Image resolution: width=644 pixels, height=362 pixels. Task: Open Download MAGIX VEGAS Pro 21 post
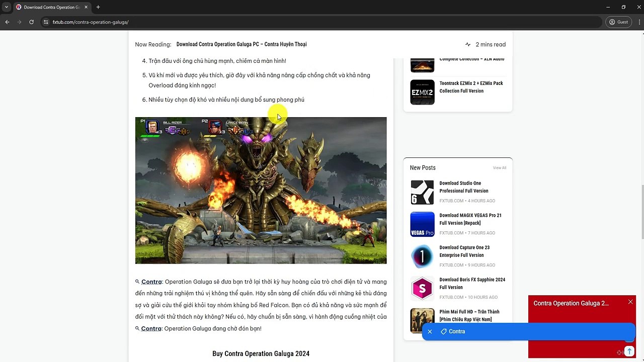point(470,219)
